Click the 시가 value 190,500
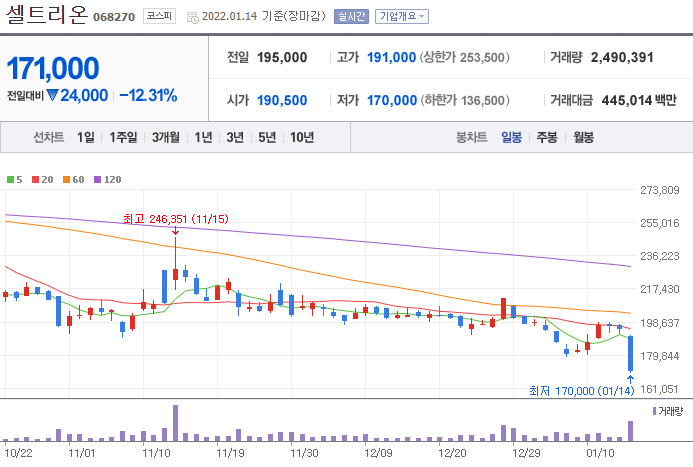Screen dimensions: 693x467 (x=282, y=100)
